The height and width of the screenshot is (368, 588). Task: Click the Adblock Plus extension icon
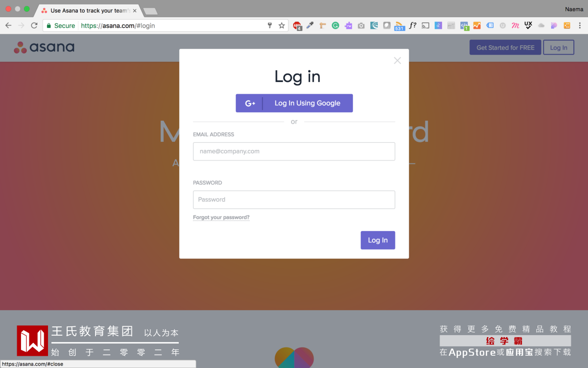tap(297, 26)
